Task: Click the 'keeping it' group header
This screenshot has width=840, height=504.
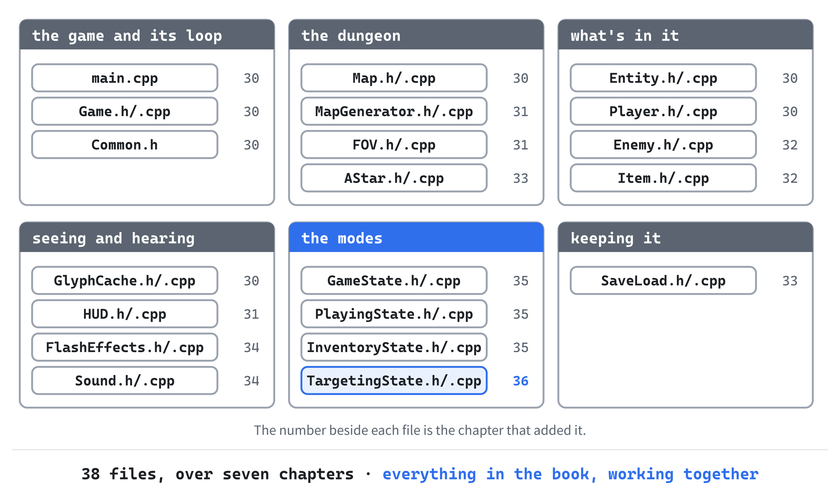Action: click(685, 237)
